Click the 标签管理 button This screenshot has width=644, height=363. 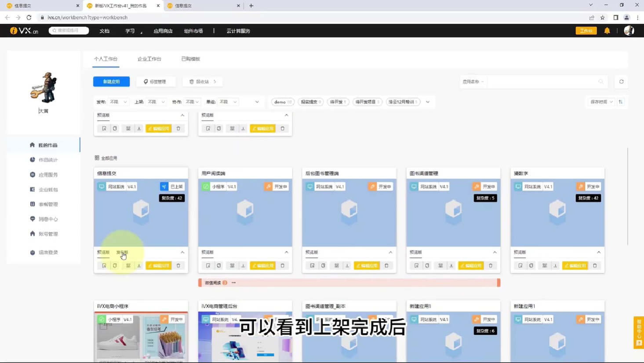(x=155, y=81)
